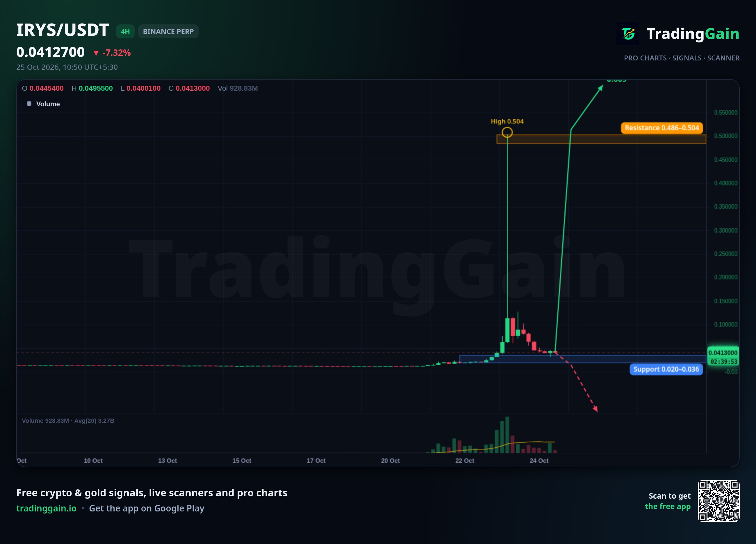756x544 pixels.
Task: Click the -7.32% change value
Action: [x=116, y=53]
